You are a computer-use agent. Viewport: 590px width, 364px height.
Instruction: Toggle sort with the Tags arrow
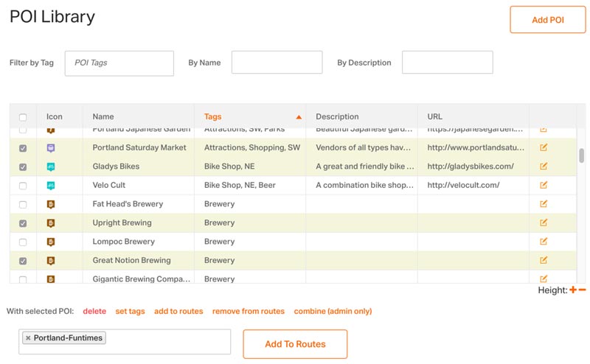pos(299,117)
